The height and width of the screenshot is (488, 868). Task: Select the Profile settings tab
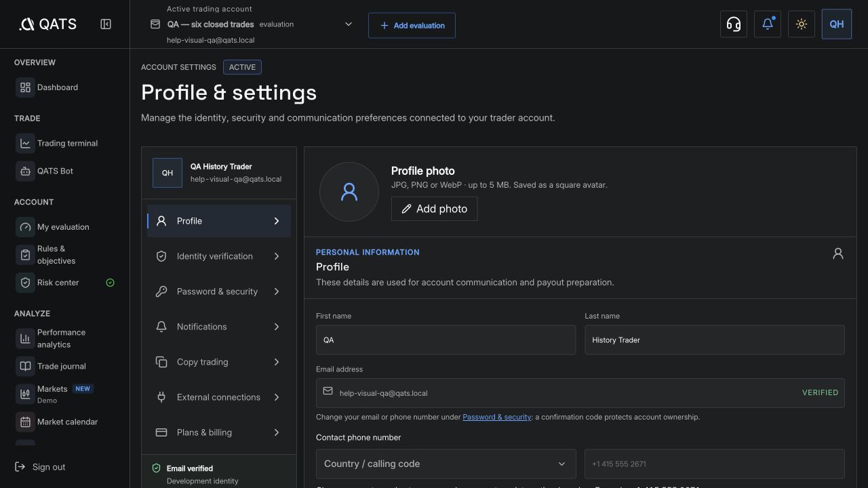(219, 221)
